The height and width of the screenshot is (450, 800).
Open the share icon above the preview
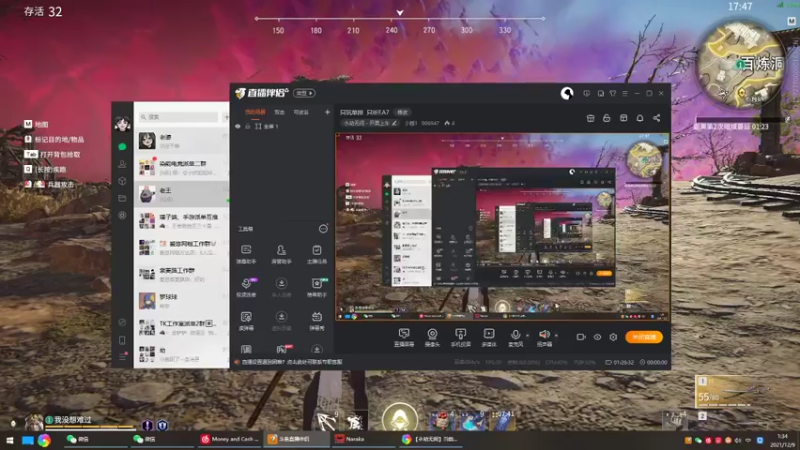tap(657, 118)
